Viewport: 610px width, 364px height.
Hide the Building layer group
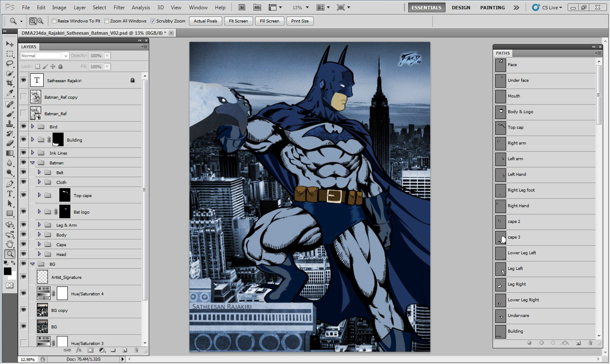point(23,139)
